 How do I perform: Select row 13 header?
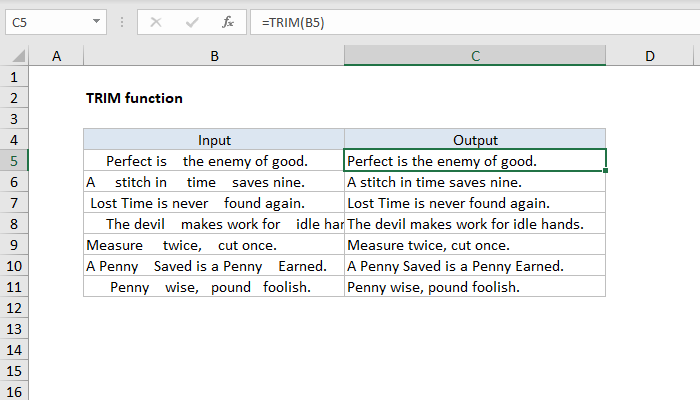(14, 329)
